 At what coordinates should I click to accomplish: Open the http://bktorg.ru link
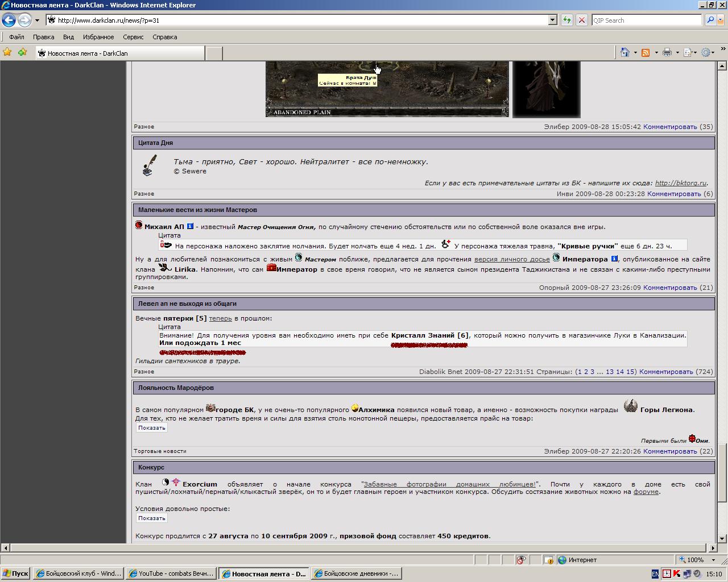click(681, 183)
